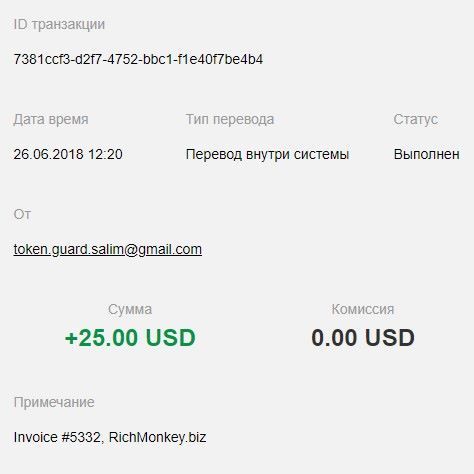Select the Перевод внутри системы text
The image size is (474, 474).
pos(267,154)
